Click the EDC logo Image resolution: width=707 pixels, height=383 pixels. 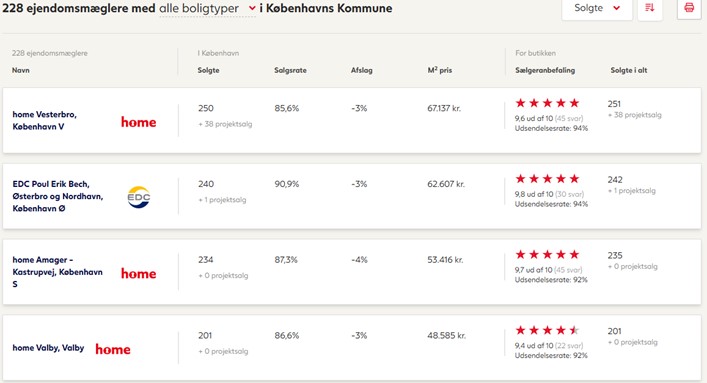(138, 197)
